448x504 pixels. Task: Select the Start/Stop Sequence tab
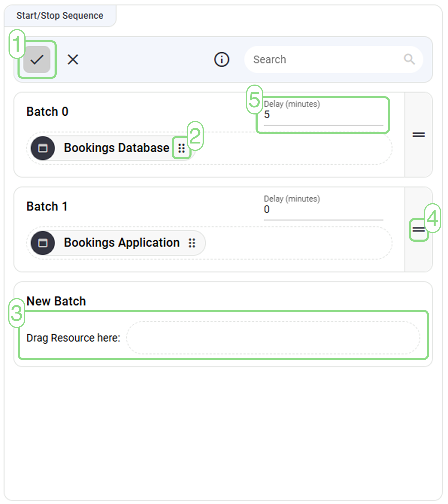[x=60, y=15]
